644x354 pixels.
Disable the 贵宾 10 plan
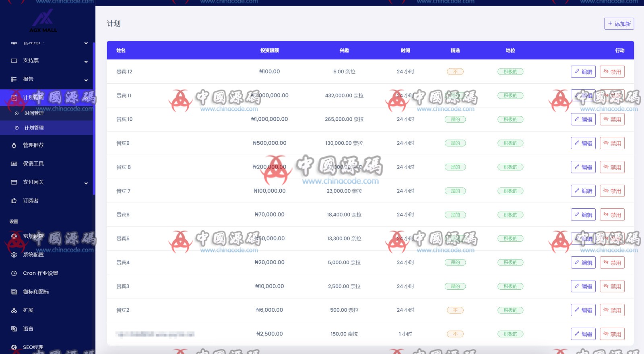[x=612, y=119]
